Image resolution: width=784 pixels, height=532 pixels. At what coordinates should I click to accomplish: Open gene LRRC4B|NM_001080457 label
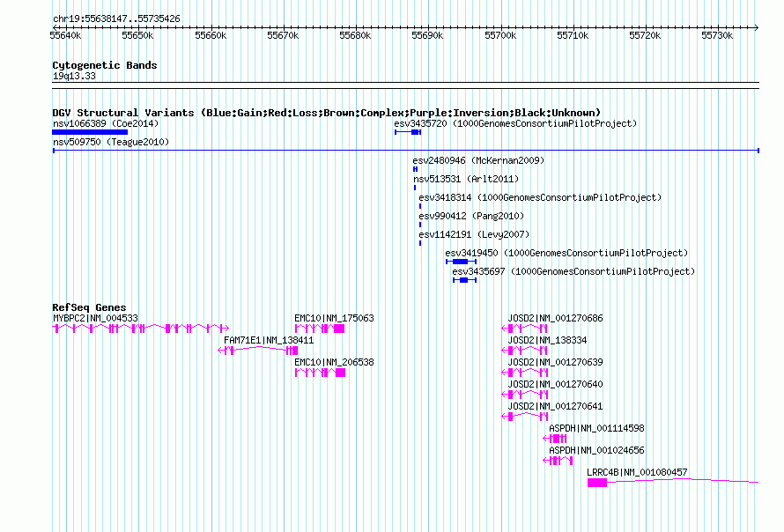coord(637,472)
